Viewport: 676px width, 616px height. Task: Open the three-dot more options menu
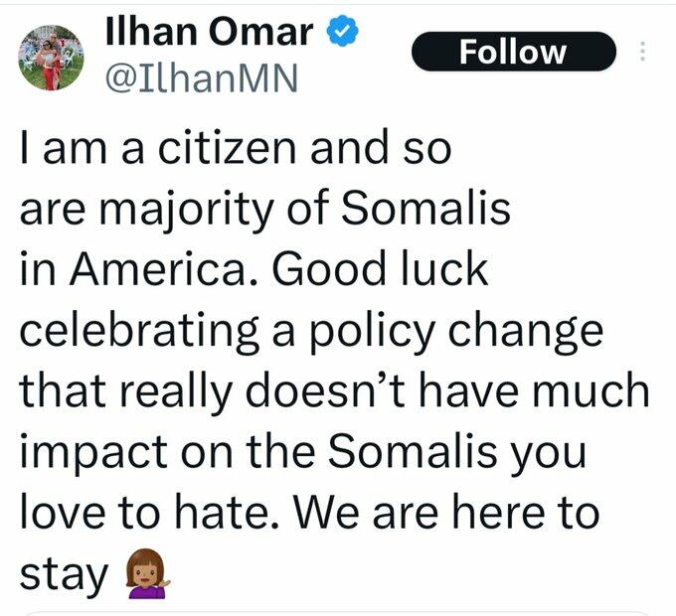641,52
